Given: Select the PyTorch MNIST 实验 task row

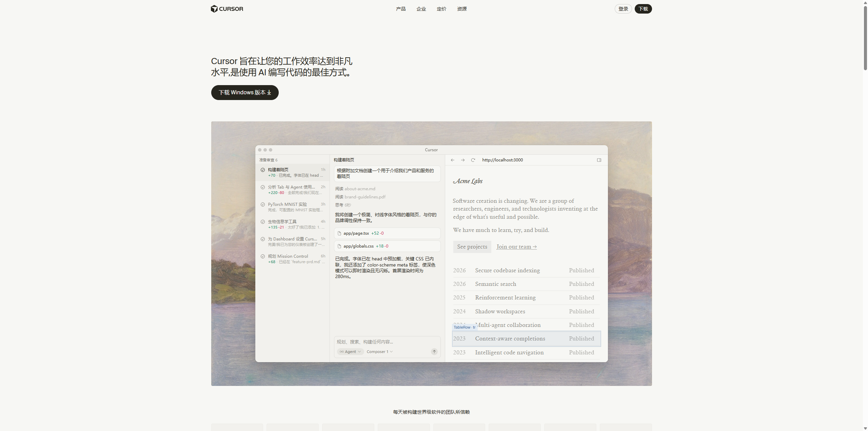Looking at the screenshot, I should click(x=293, y=207).
